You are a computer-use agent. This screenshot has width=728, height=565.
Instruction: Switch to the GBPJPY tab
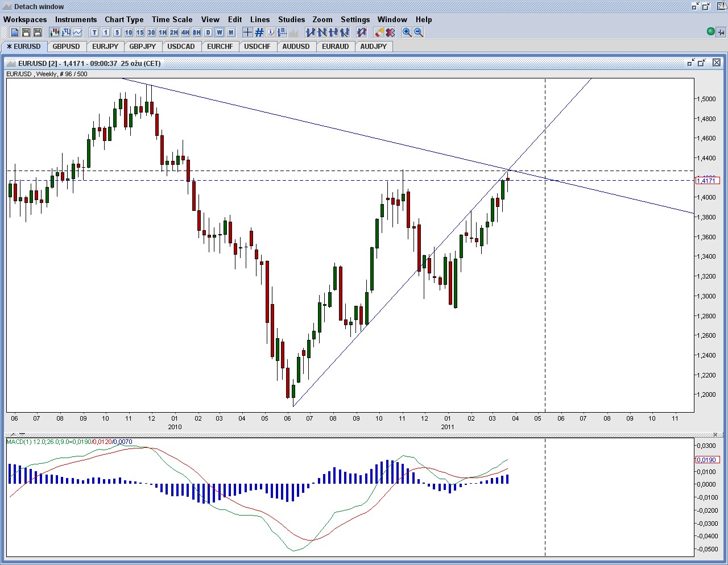pyautogui.click(x=143, y=47)
